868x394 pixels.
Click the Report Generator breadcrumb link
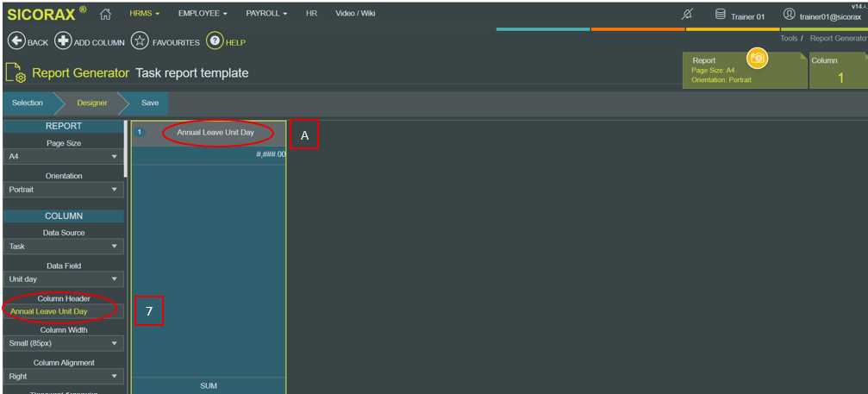pos(839,39)
